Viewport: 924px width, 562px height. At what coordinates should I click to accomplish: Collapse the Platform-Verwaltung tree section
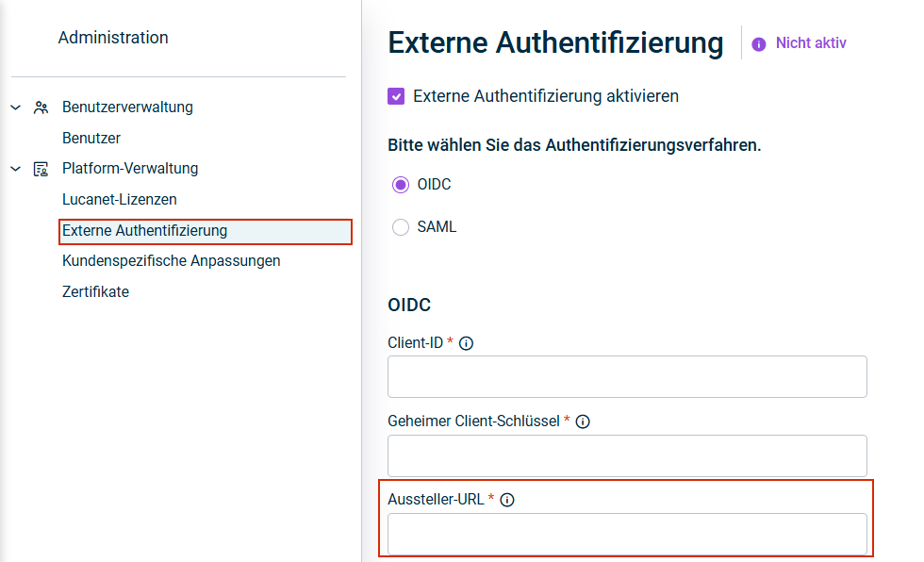tap(15, 169)
